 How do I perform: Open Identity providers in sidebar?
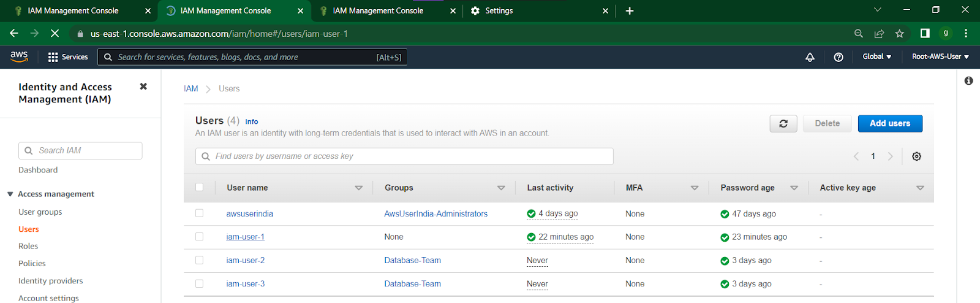pos(51,281)
